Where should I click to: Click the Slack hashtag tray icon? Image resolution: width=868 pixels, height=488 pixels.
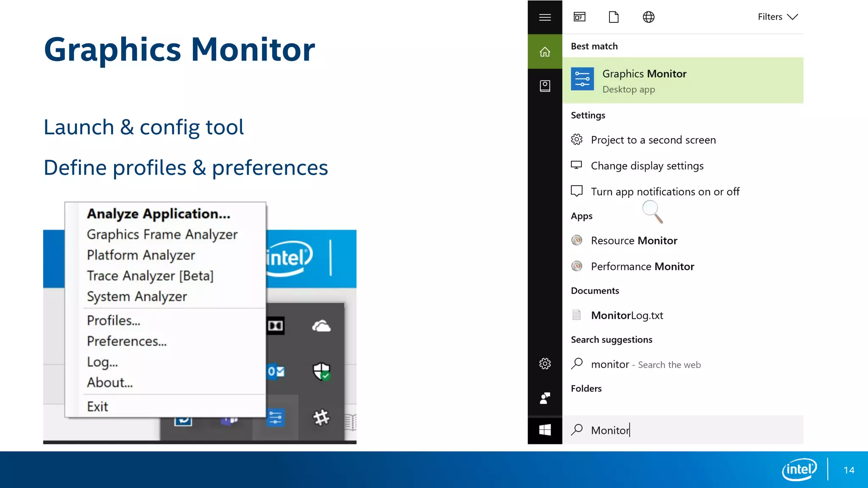[321, 418]
